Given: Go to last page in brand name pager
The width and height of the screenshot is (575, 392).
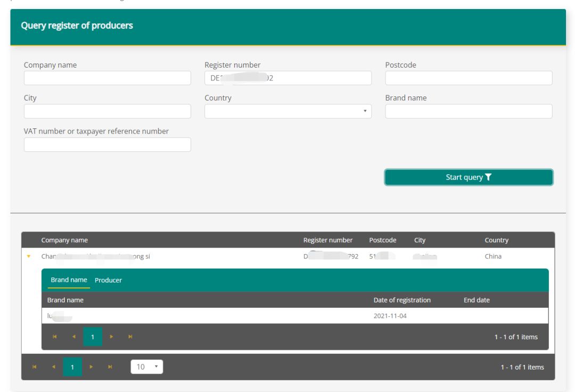Looking at the screenshot, I should tap(130, 337).
